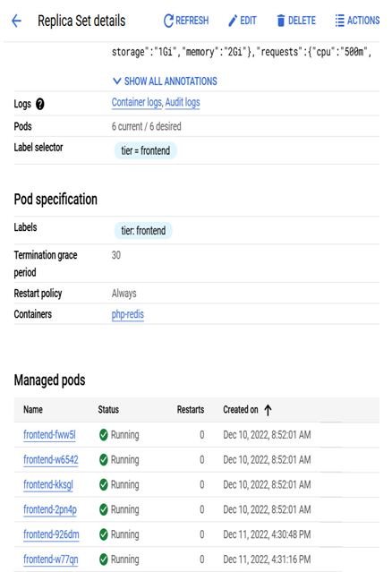Click the Termination grace period value 30
Image resolution: width=392 pixels, height=572 pixels.
[116, 255]
